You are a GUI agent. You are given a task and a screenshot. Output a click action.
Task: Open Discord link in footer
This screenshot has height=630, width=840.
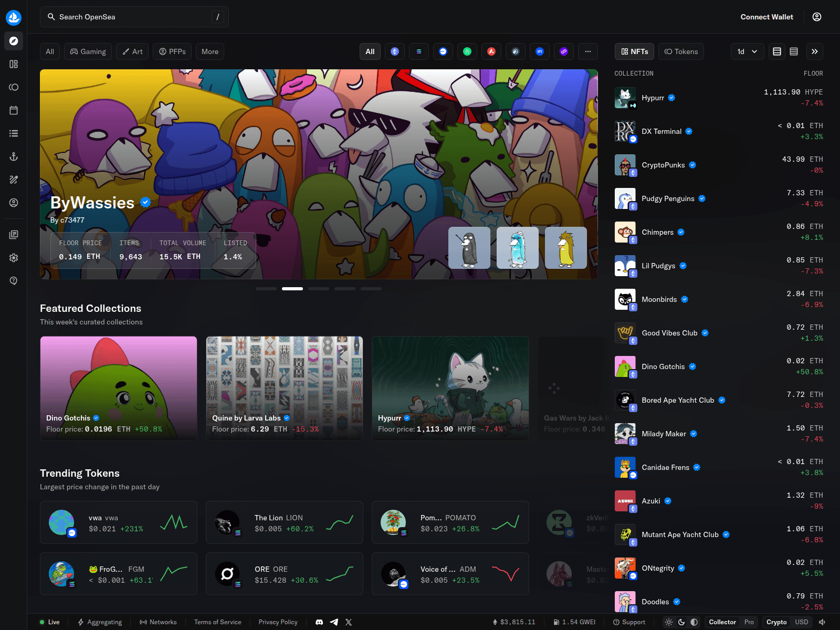[x=319, y=622]
